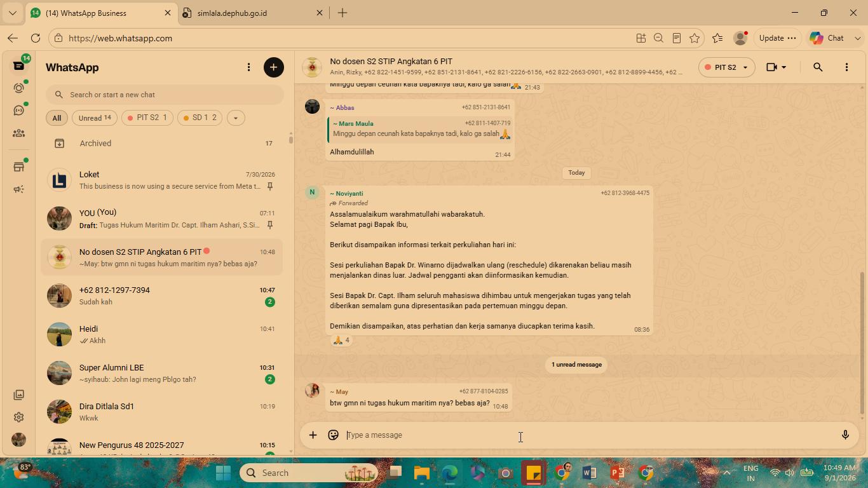Viewport: 868px width, 488px height.
Task: Open PIT S2 label dropdown in header
Action: (726, 67)
